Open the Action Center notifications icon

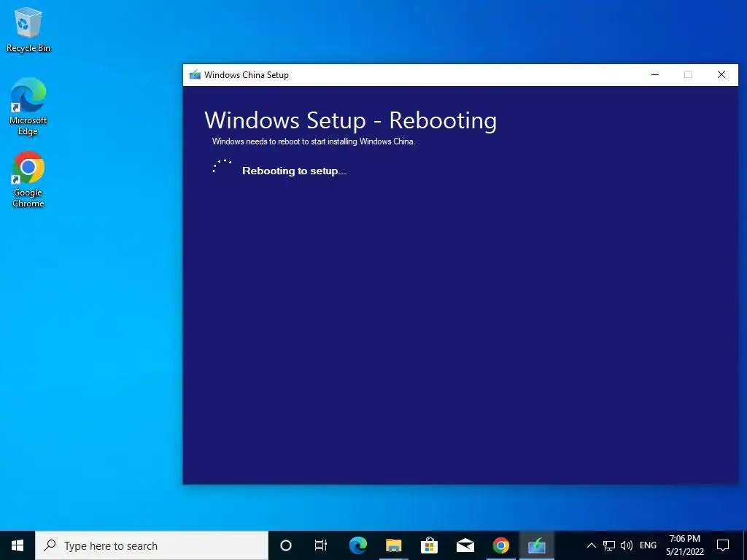(723, 545)
